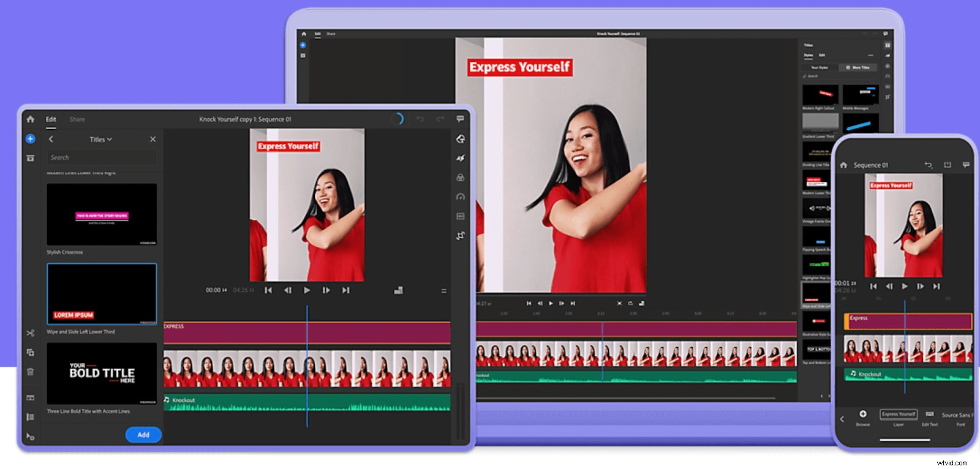
Task: Tap the Play button in laptop window
Action: click(x=551, y=303)
